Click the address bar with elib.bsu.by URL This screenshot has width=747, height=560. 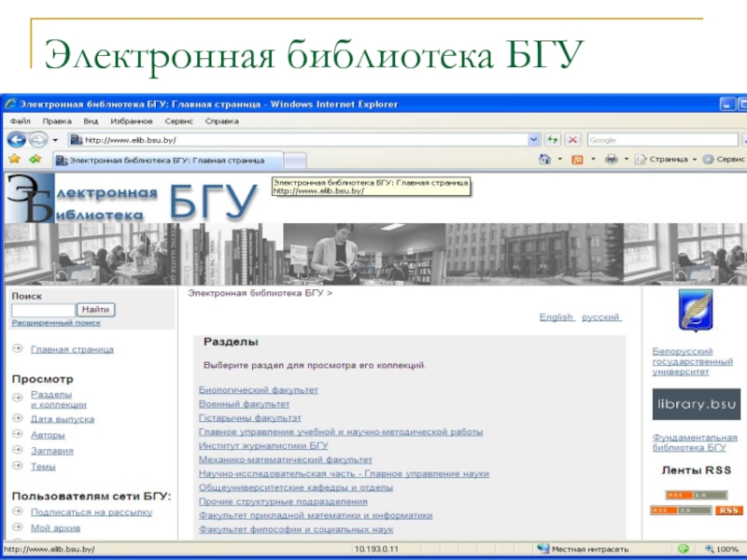point(298,139)
